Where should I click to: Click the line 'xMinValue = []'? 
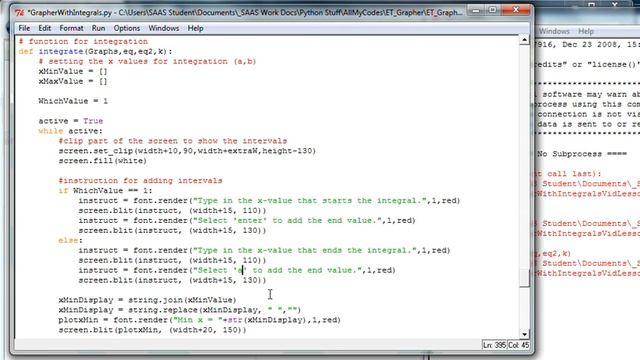tap(73, 71)
